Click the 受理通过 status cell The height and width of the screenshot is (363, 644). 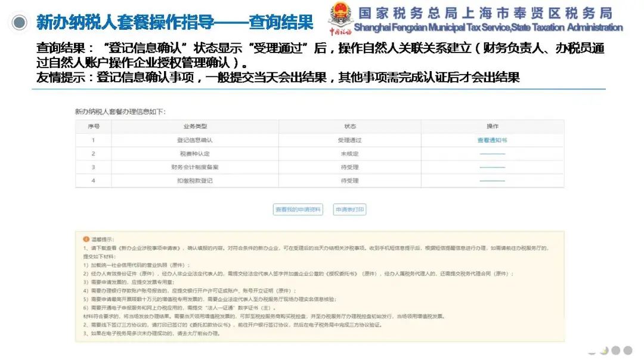point(349,140)
